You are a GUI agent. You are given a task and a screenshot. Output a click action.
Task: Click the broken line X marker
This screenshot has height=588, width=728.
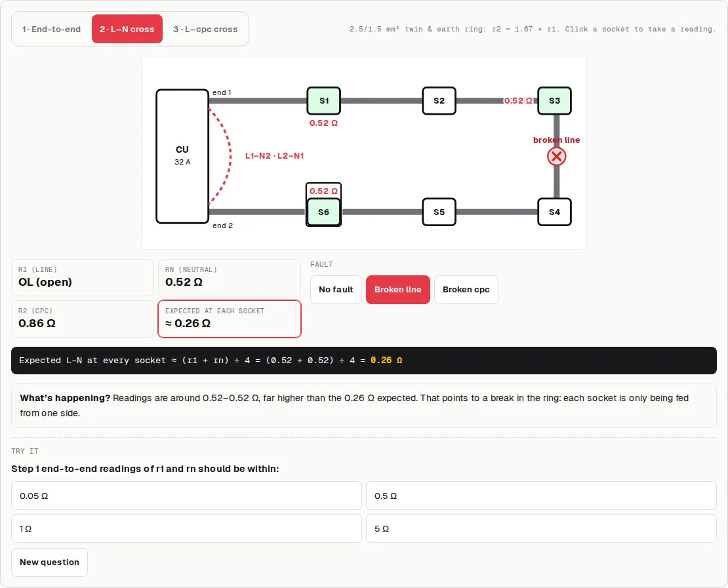click(556, 157)
